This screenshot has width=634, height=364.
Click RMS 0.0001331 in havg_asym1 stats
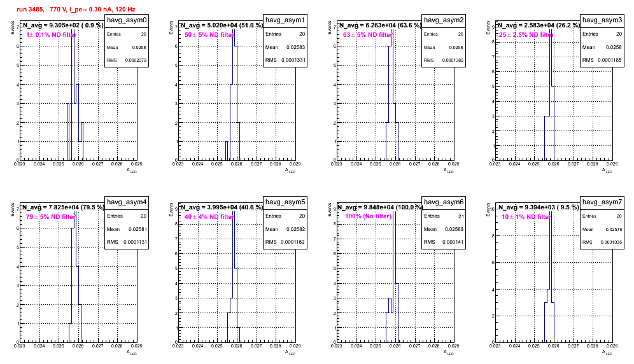285,60
